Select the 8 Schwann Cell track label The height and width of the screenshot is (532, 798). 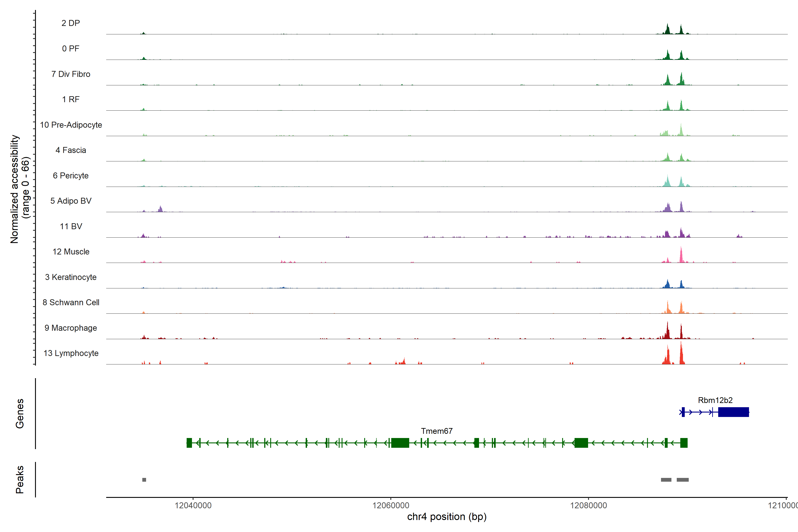pos(71,302)
